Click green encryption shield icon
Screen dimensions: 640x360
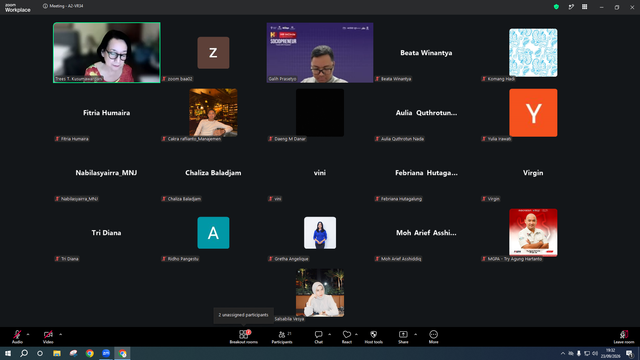pos(556,7)
